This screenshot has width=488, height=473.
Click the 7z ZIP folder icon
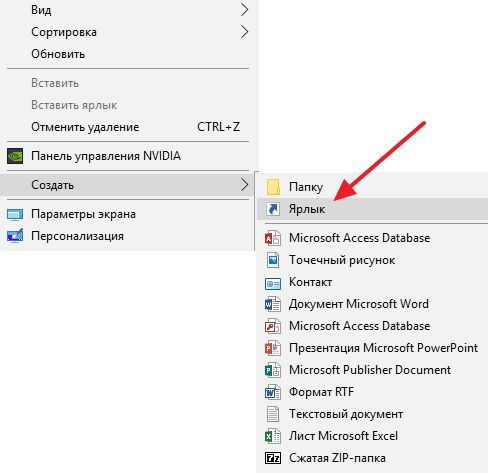[x=273, y=458]
